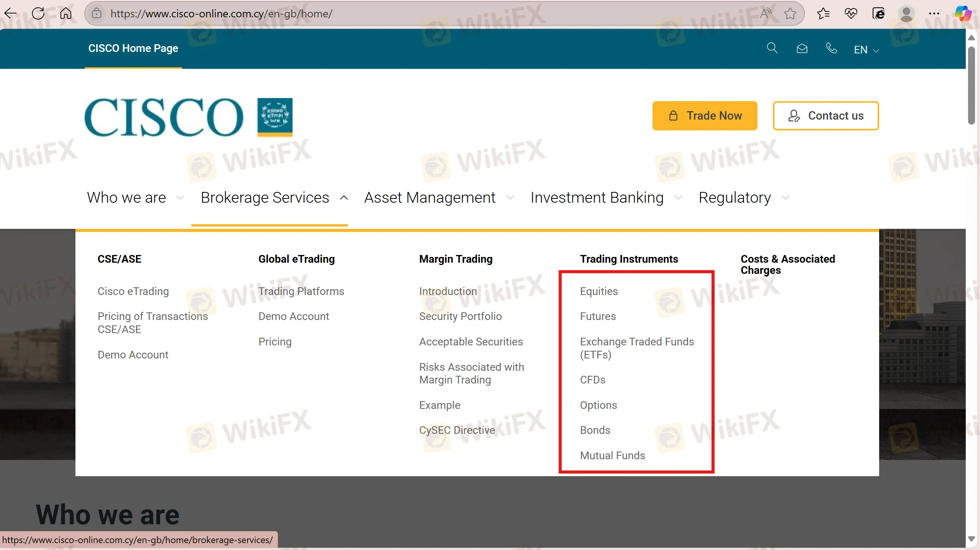980x550 pixels.
Task: Select CISCO Home Page tab
Action: [133, 48]
